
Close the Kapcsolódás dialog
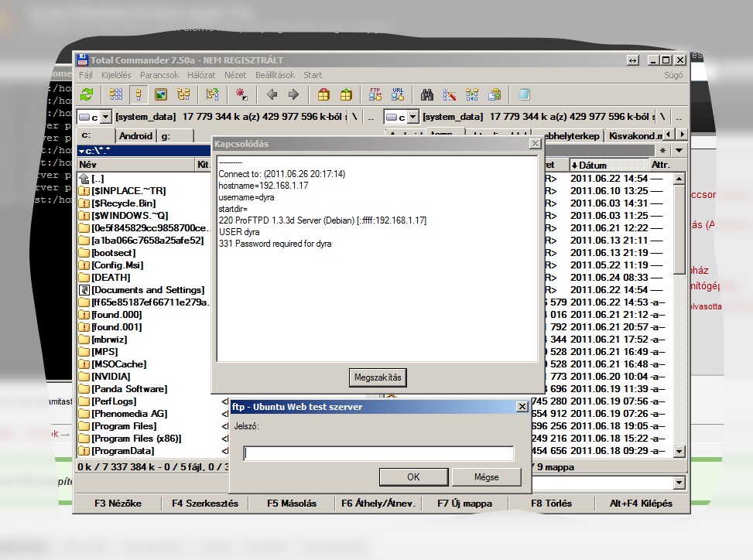point(535,144)
